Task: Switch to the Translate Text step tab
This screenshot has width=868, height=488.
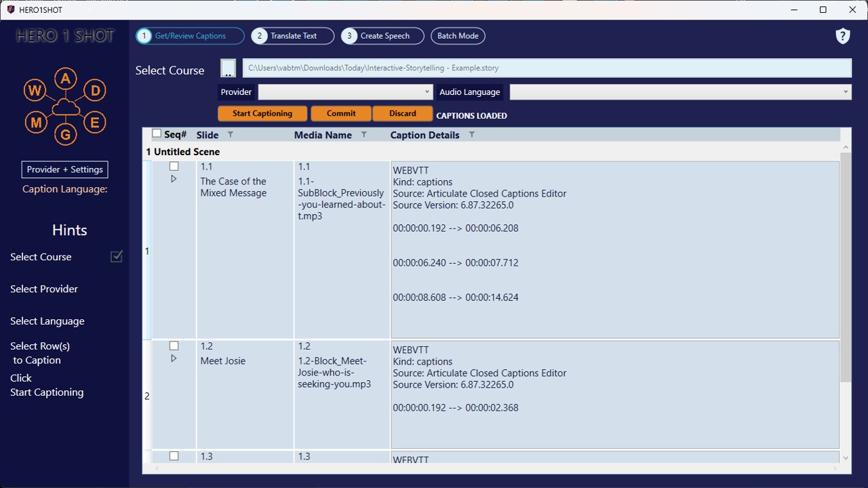Action: coord(293,36)
